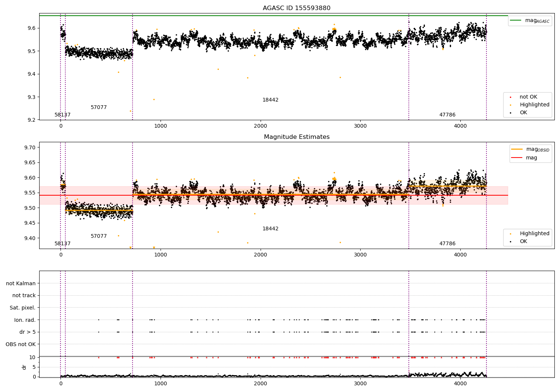The image size is (560, 392).
Task: Click the "Ion. rad." axis label
Action: pyautogui.click(x=25, y=320)
